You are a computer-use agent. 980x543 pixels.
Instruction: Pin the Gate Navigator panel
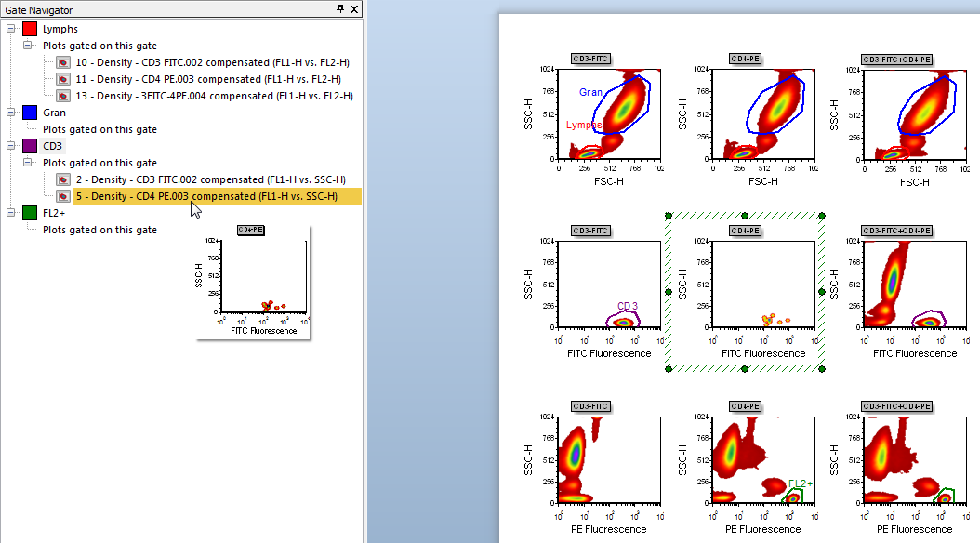coord(340,7)
